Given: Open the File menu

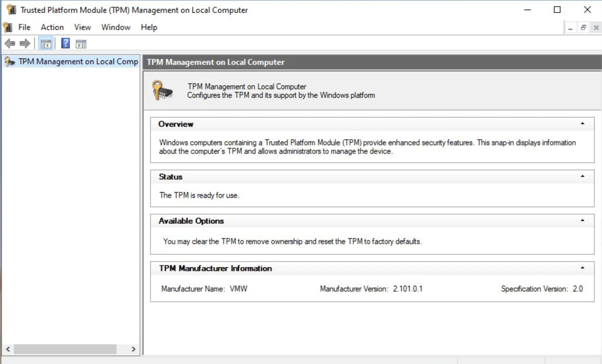Looking at the screenshot, I should click(24, 27).
